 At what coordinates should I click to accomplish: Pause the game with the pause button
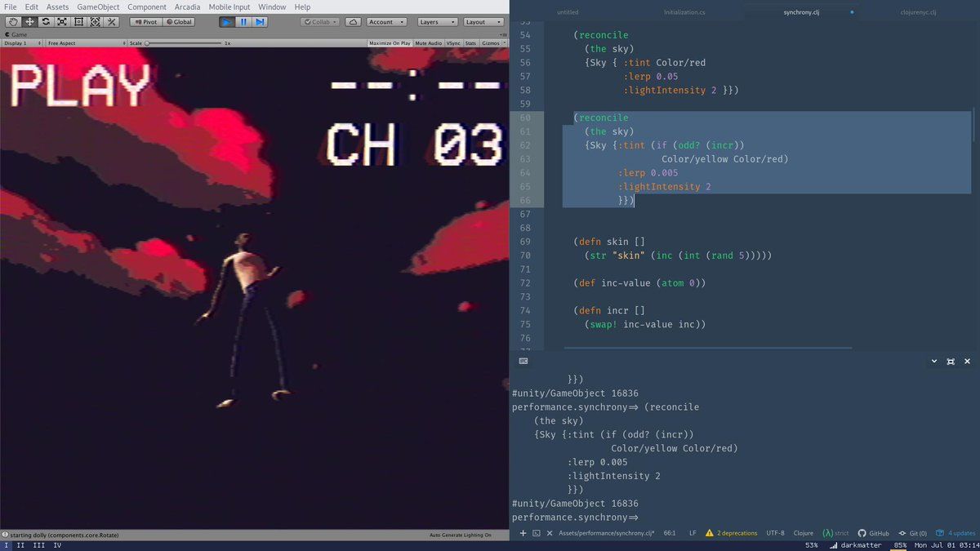pos(243,22)
